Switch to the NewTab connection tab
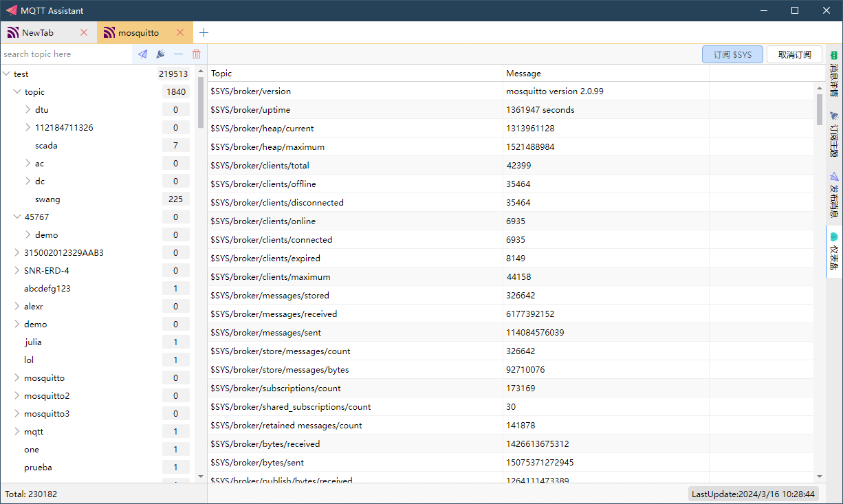The height and width of the screenshot is (504, 843). (x=38, y=33)
